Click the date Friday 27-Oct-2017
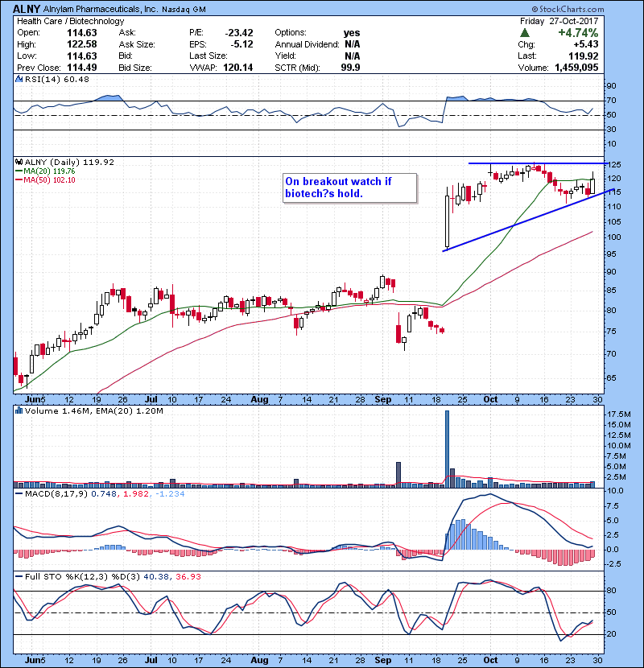Screen dimensions: 644x668 click(559, 21)
